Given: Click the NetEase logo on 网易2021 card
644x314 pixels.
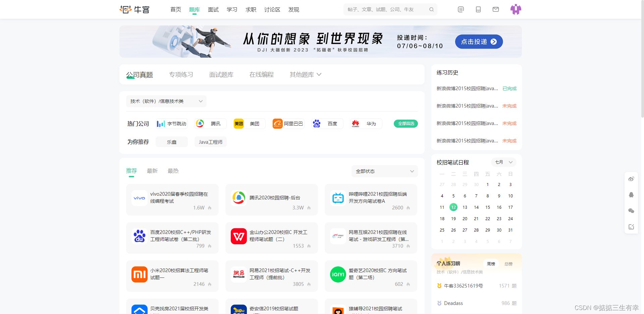Looking at the screenshot, I should pos(239,274).
